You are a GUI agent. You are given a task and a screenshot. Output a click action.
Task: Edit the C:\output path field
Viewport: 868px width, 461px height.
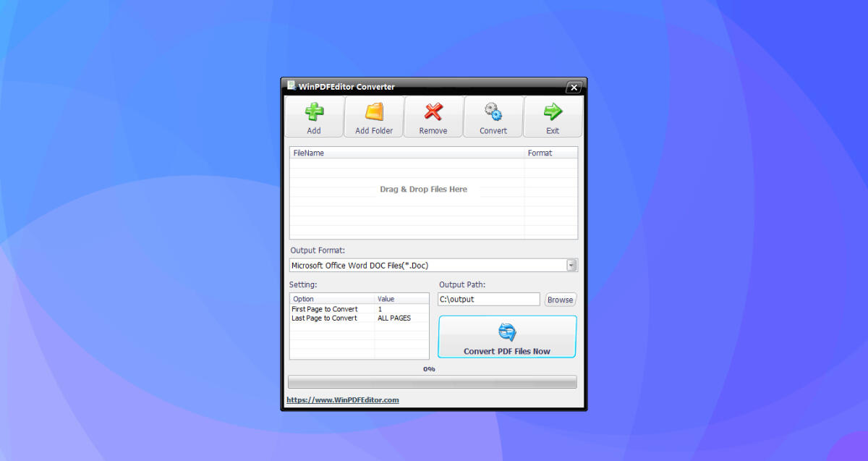(488, 299)
